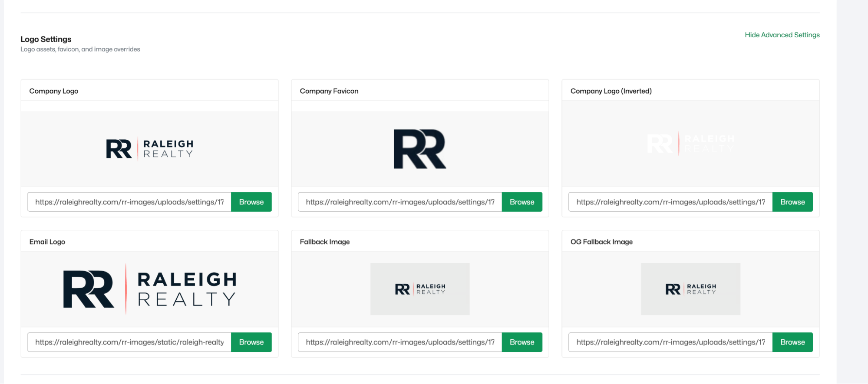
Task: Select the RR favicon preview image
Action: tap(420, 149)
